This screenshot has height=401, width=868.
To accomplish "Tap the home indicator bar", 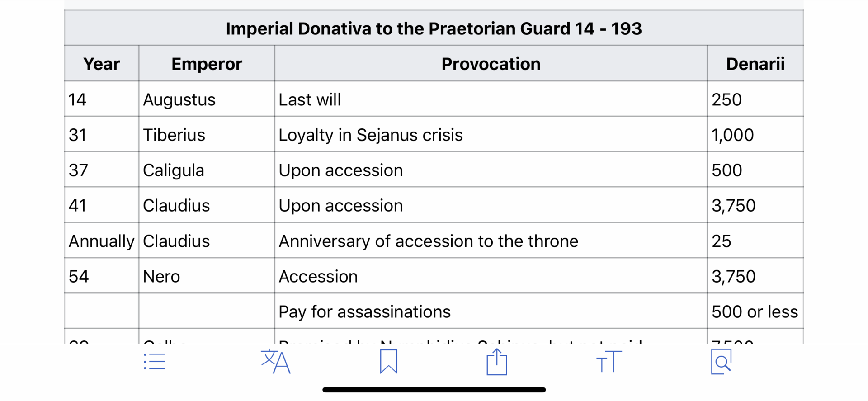I will coord(434,390).
